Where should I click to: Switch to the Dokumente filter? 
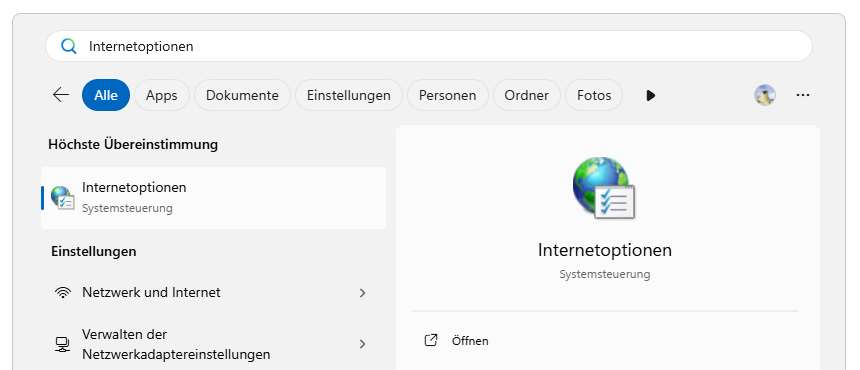pyautogui.click(x=242, y=95)
